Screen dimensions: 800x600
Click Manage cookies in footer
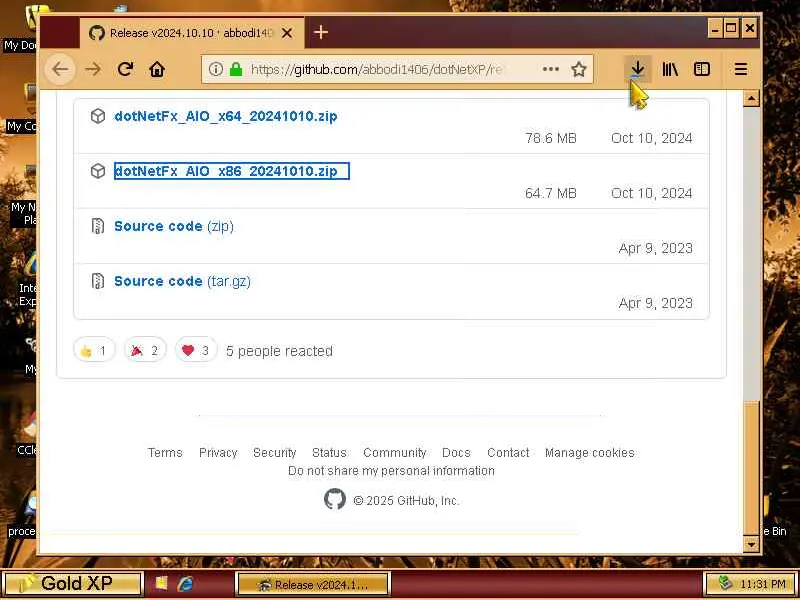[x=589, y=453]
